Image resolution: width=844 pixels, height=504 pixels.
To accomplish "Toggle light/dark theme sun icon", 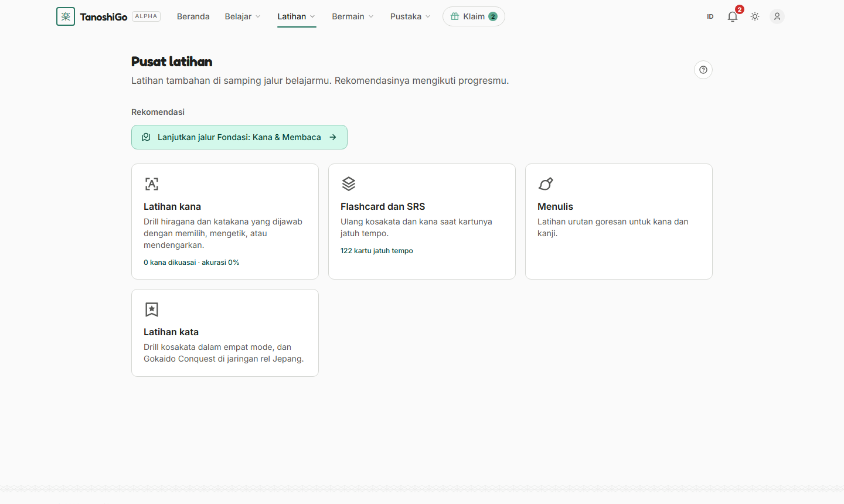I will tap(755, 16).
